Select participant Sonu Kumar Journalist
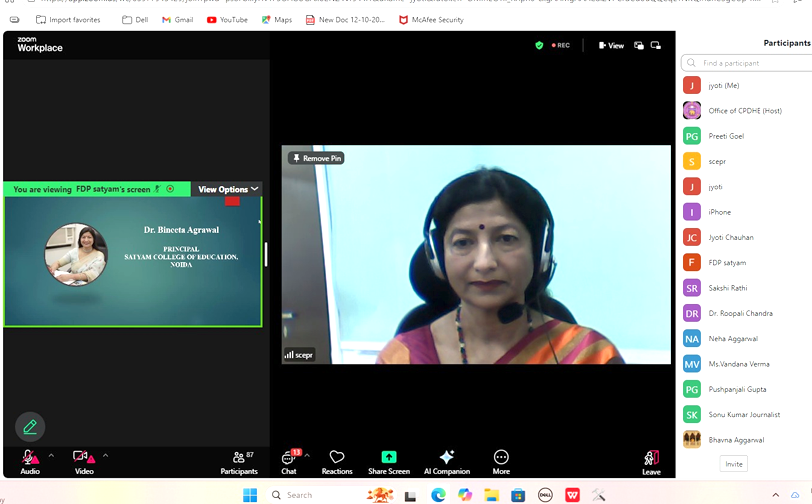The image size is (812, 504). [746, 414]
